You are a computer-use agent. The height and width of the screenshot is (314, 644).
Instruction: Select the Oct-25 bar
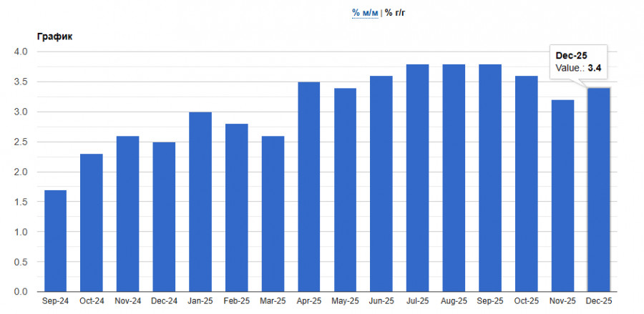527,184
